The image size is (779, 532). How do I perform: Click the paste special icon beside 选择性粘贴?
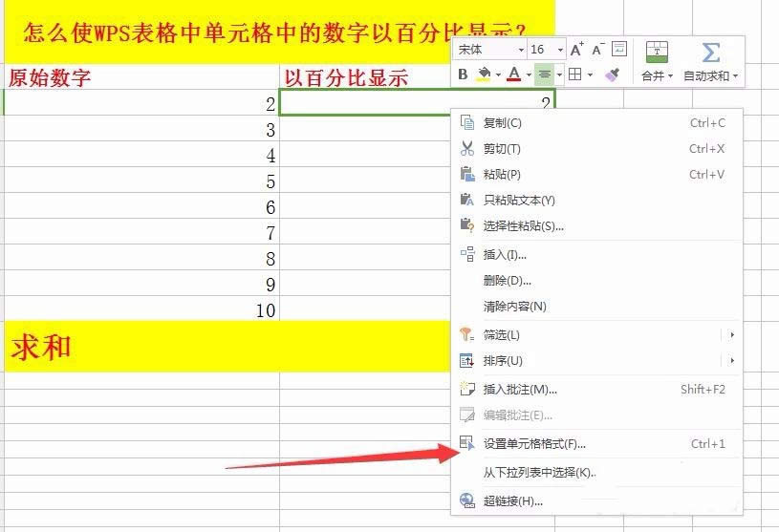[467, 224]
